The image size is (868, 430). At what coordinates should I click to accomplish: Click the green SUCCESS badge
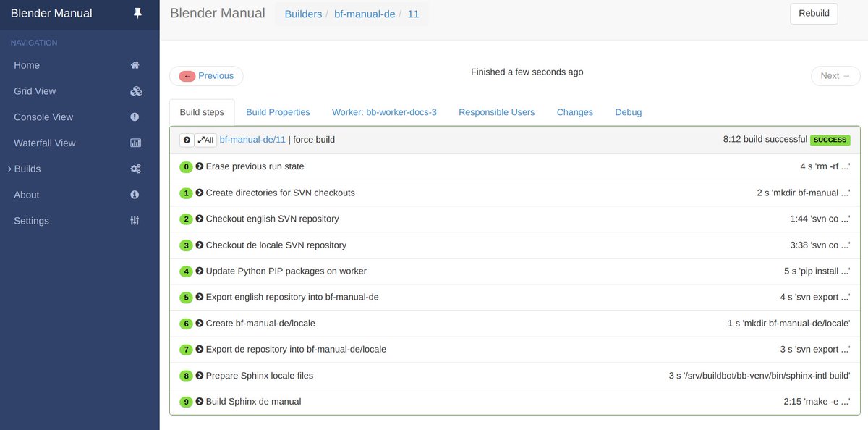(830, 140)
